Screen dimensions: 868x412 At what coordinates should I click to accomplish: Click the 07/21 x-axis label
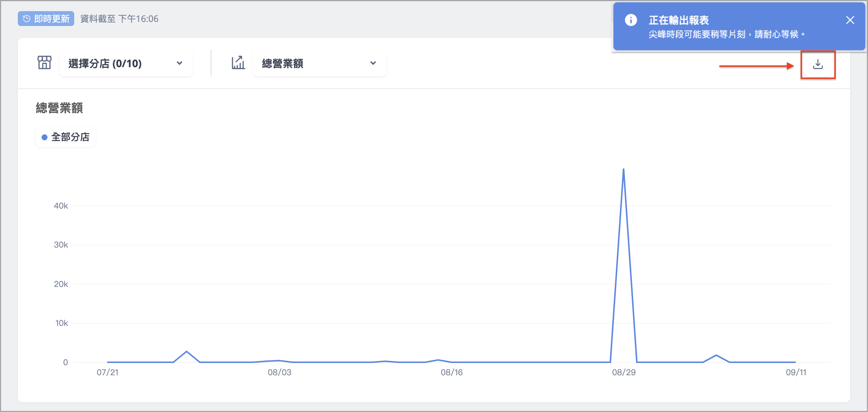[x=108, y=372]
